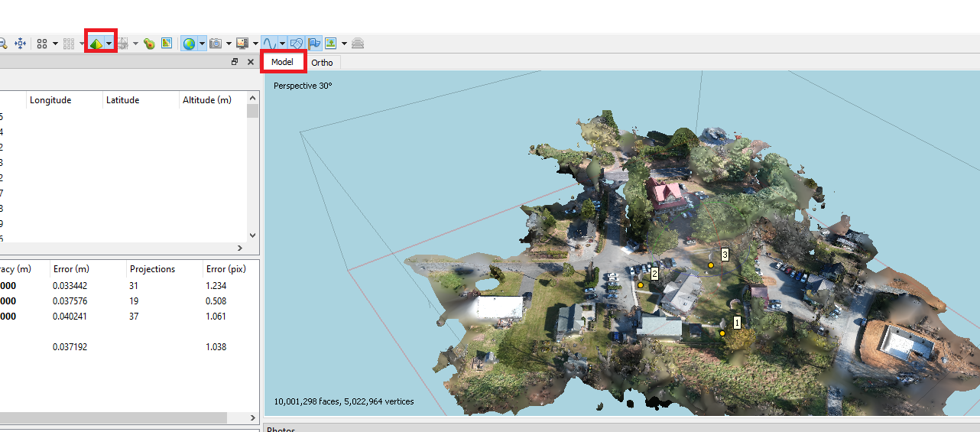The width and height of the screenshot is (980, 432).
Task: Click the horizontal scrollbar under the markers table
Action: [115, 417]
